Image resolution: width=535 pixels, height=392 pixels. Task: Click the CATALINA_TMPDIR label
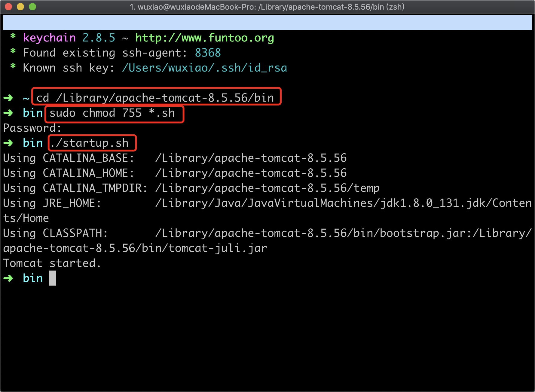click(x=95, y=188)
